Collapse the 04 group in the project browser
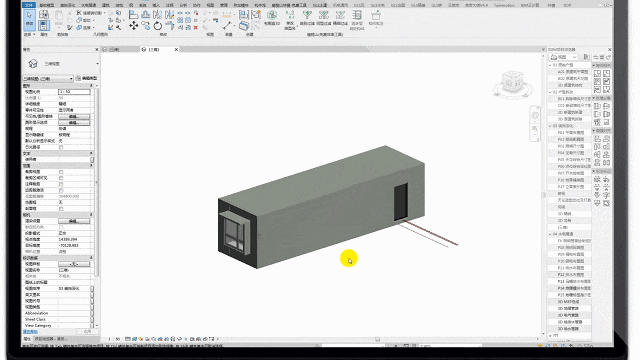 click(550, 234)
